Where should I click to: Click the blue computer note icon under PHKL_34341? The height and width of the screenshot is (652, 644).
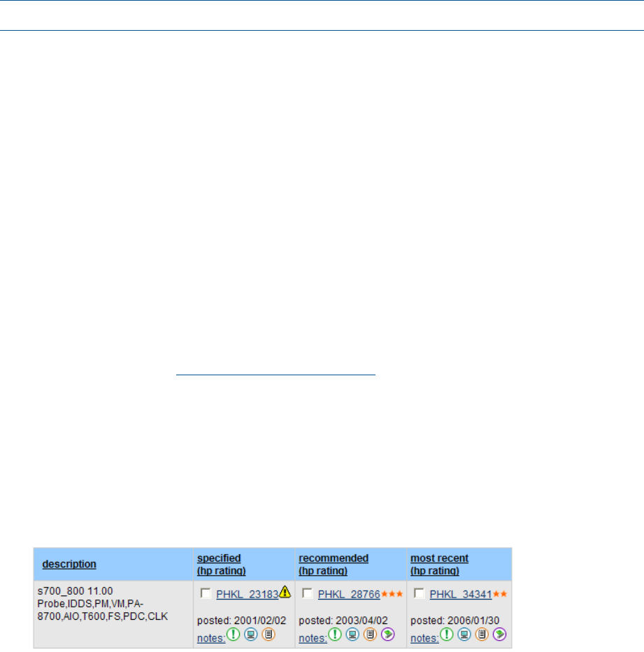pos(464,635)
